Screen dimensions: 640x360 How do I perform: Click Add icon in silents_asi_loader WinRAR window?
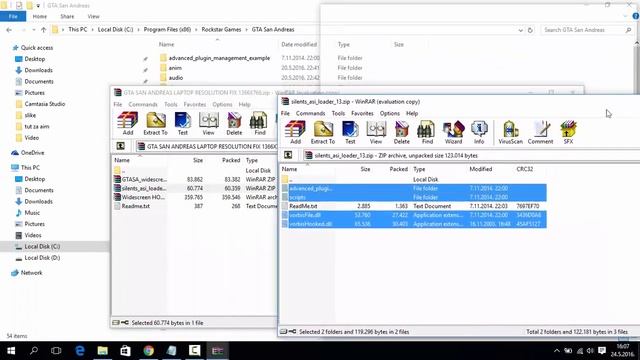click(x=295, y=133)
